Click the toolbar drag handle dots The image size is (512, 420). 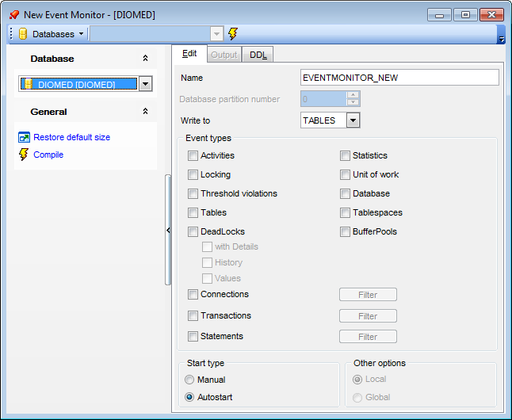click(11, 34)
